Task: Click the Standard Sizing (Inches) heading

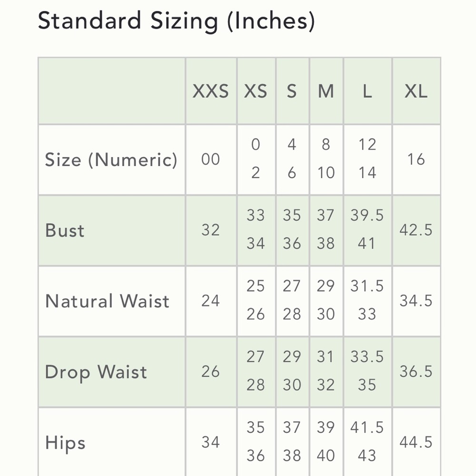Action: click(x=176, y=21)
